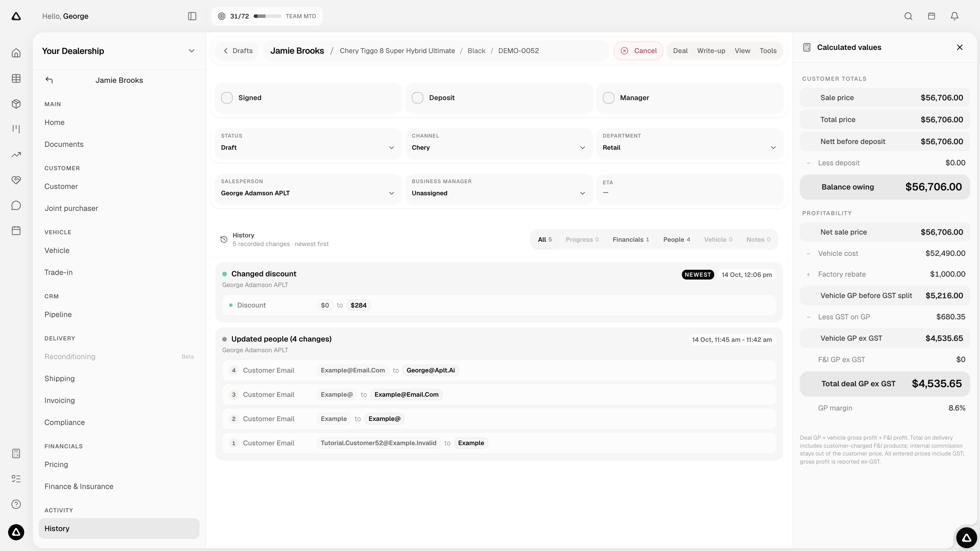This screenshot has width=980, height=551.
Task: Open the help question mark icon
Action: [16, 504]
